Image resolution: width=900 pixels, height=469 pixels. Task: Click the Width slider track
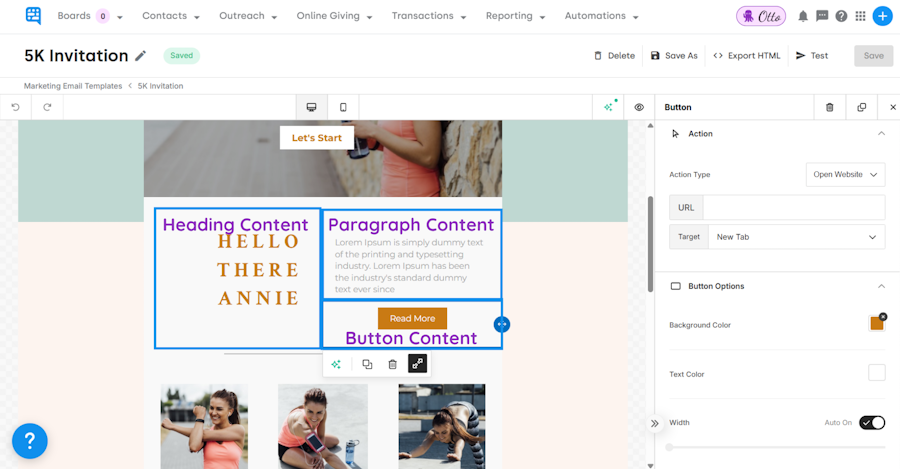[777, 447]
